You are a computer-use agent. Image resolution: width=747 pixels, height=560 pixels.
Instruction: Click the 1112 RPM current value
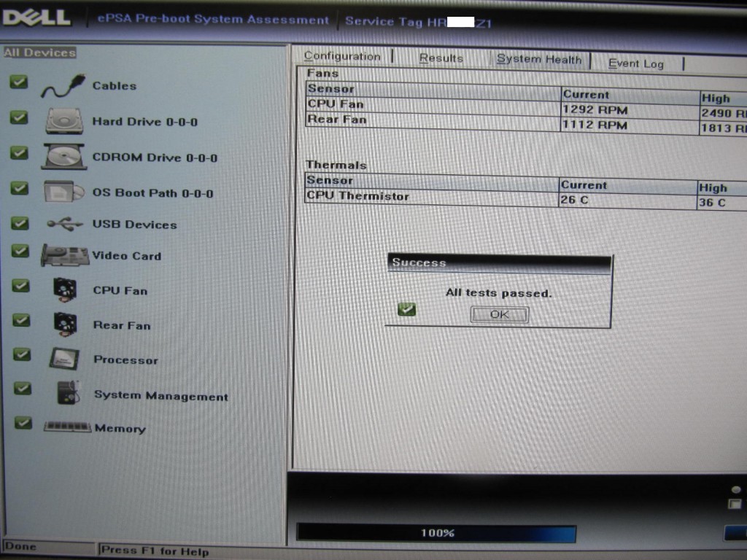tap(595, 125)
